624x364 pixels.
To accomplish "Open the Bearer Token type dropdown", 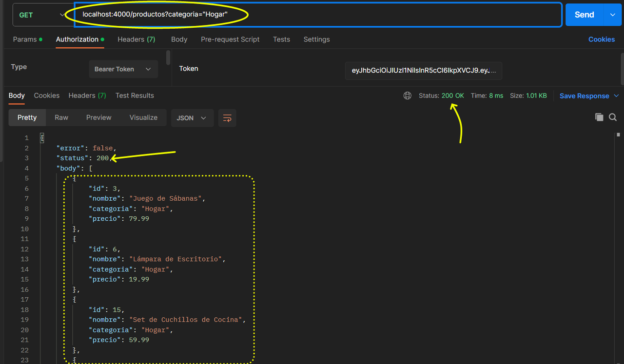I will point(123,69).
